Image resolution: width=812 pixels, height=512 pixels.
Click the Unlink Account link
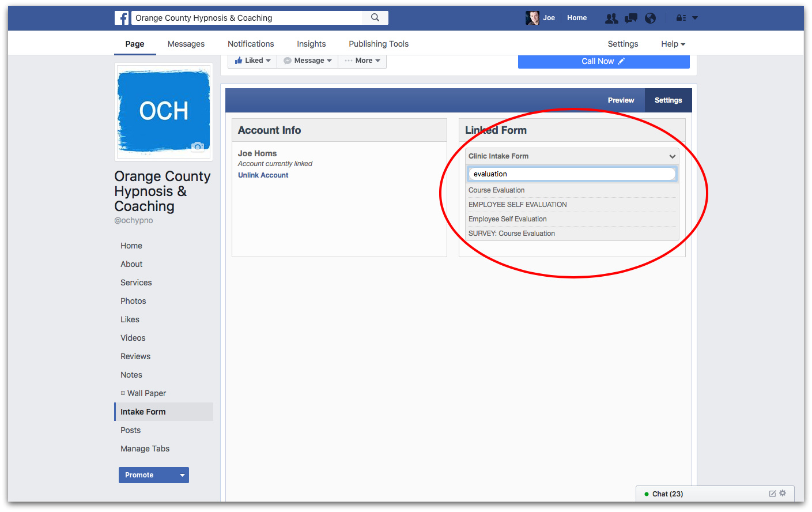click(263, 175)
